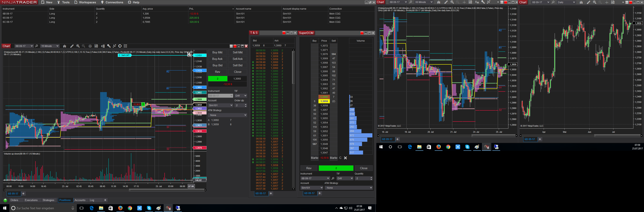Add new tab beside Log tab
This screenshot has width=644, height=212.
(105, 200)
